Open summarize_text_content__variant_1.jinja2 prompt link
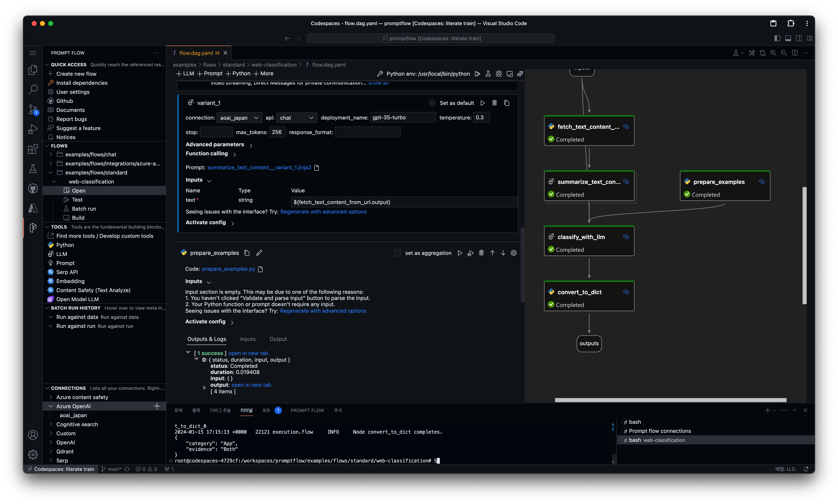 tap(259, 167)
